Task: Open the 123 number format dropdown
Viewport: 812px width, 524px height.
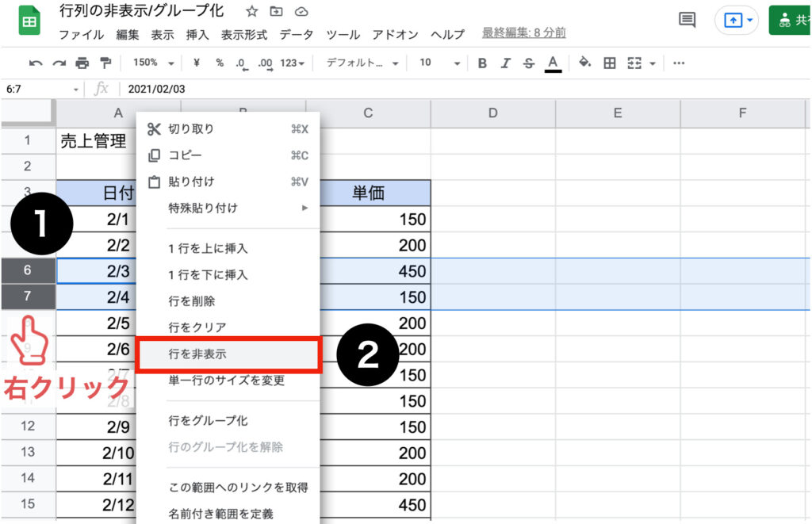Action: click(x=293, y=63)
